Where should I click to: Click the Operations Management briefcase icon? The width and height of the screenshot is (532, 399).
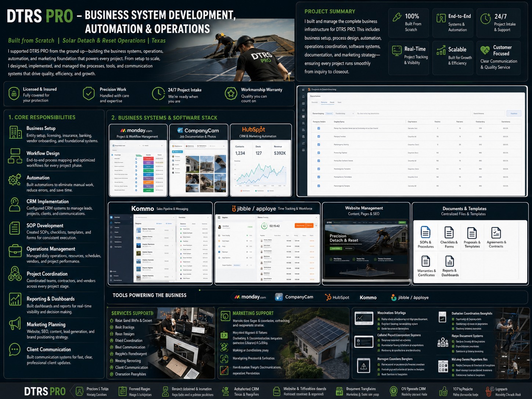(x=15, y=251)
